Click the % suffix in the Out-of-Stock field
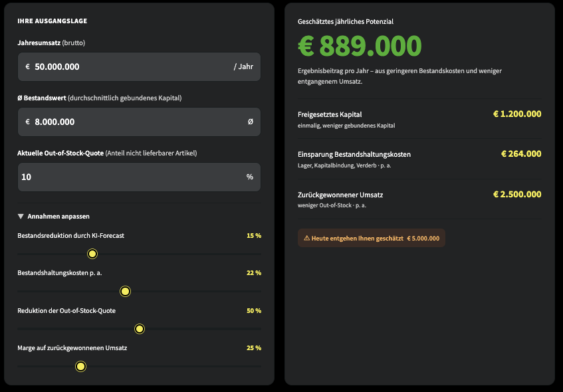The image size is (563, 392). (x=250, y=177)
